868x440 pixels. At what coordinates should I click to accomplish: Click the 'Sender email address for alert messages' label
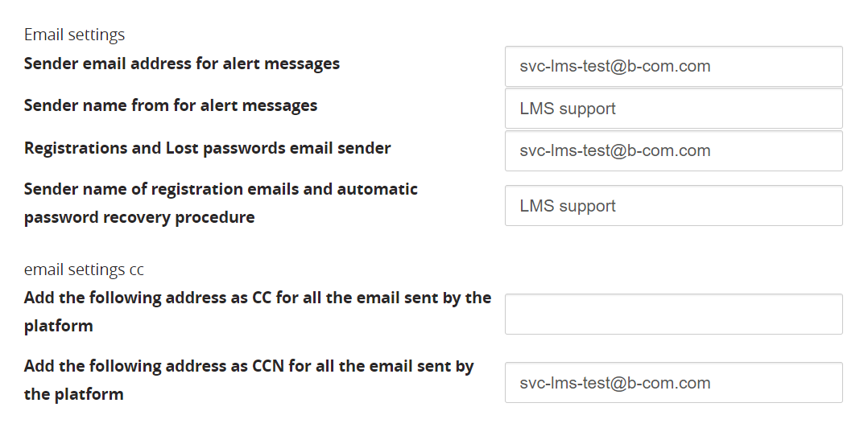point(182,64)
